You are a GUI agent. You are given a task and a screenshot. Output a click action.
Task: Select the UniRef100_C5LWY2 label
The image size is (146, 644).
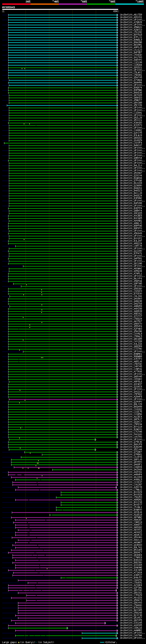point(131,72)
